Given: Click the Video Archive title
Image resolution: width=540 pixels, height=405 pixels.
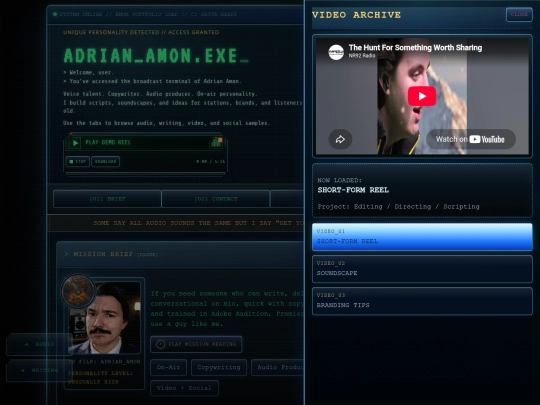Looking at the screenshot, I should click(356, 15).
